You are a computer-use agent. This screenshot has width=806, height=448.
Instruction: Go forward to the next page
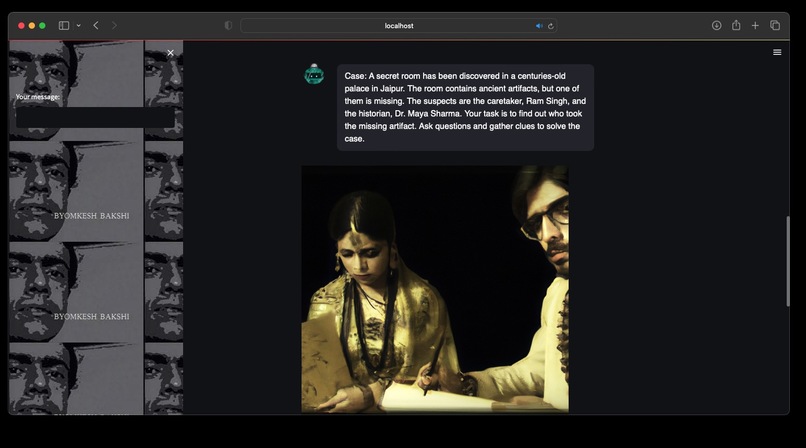pyautogui.click(x=114, y=25)
